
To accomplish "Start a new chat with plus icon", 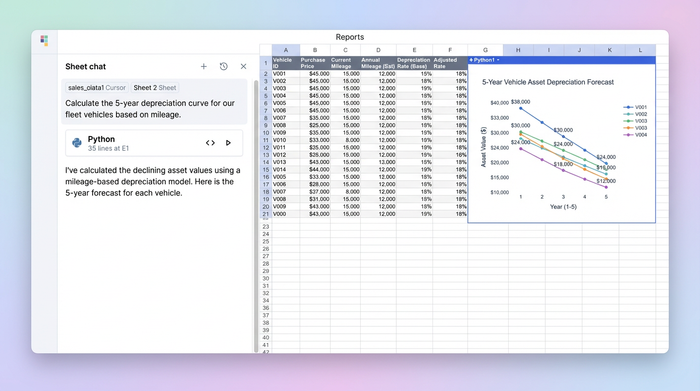I will (x=204, y=67).
